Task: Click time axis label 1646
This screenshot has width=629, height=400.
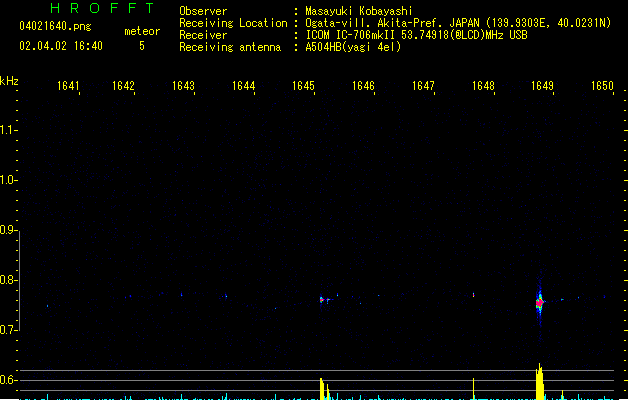Action: [363, 86]
